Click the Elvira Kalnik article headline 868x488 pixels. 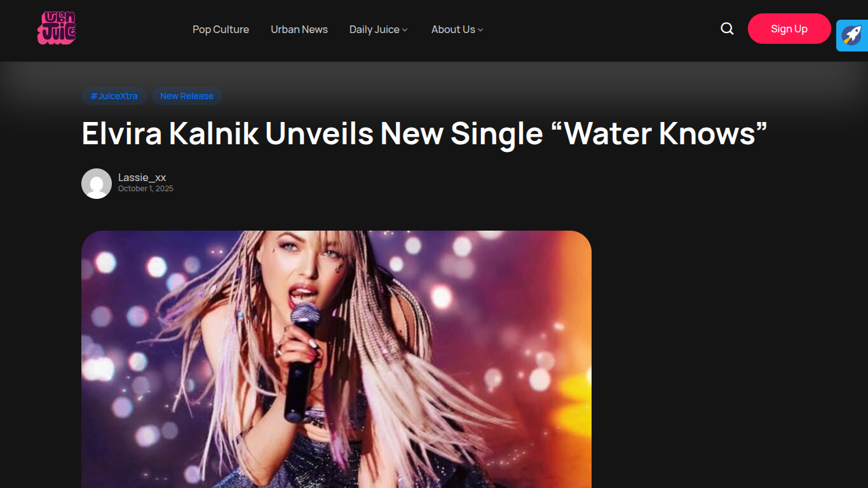point(424,133)
